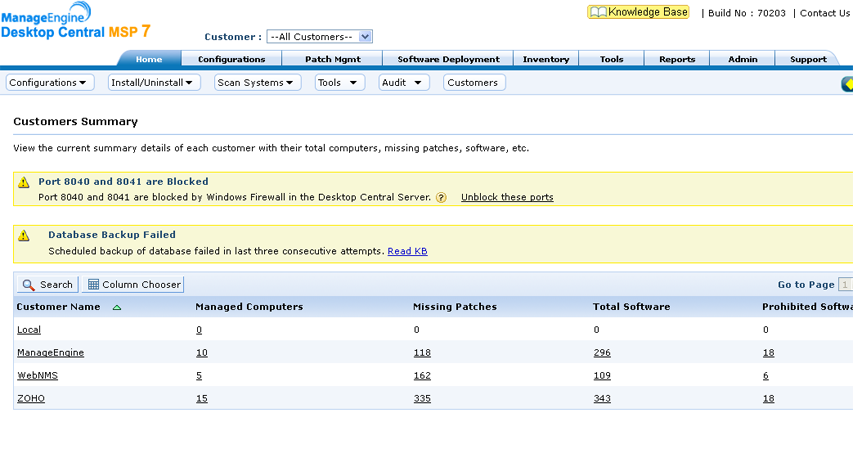Screen dimensions: 853x465
Task: Click the help icon beside the port warning
Action: [441, 198]
